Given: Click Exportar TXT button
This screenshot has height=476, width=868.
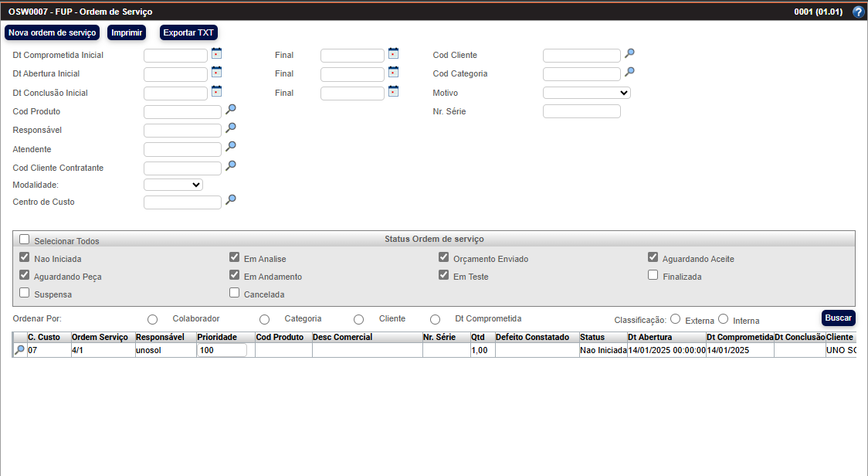Looking at the screenshot, I should pos(188,32).
